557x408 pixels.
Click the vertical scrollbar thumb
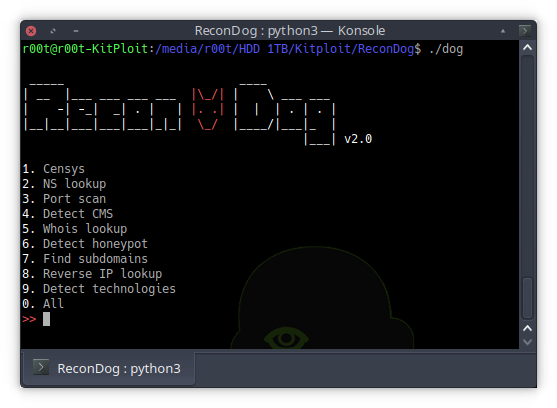528,298
